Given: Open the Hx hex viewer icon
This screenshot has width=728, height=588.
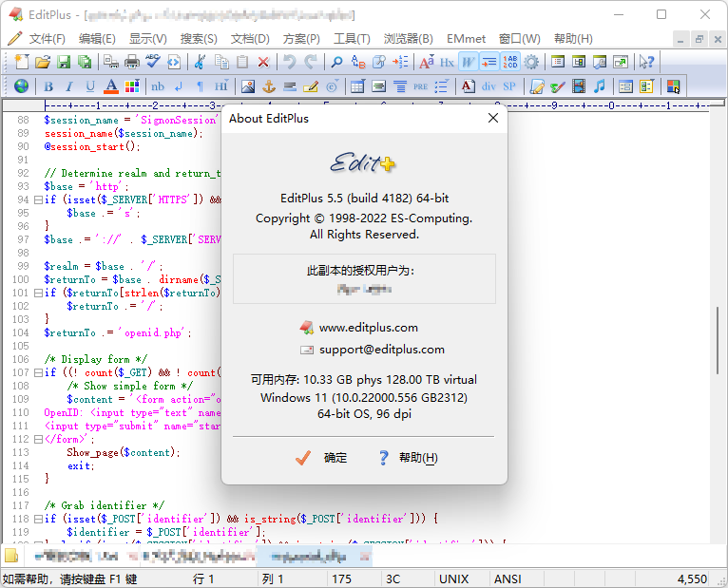Looking at the screenshot, I should click(447, 62).
